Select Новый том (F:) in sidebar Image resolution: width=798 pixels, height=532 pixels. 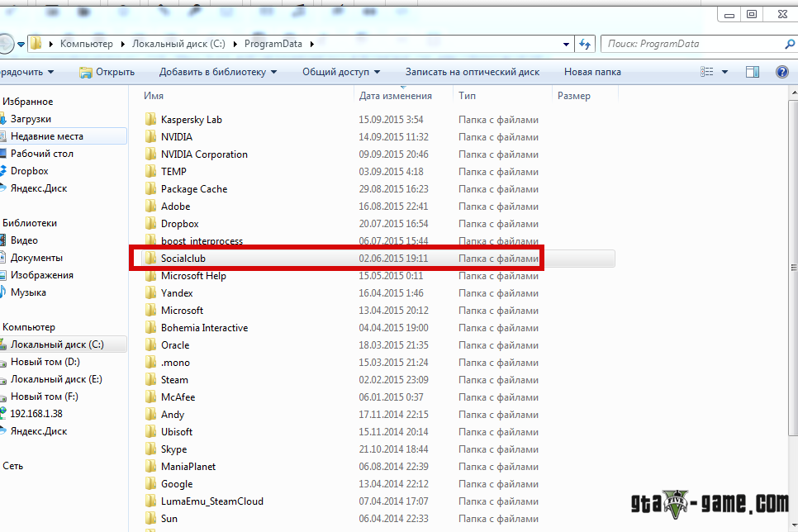pos(45,396)
